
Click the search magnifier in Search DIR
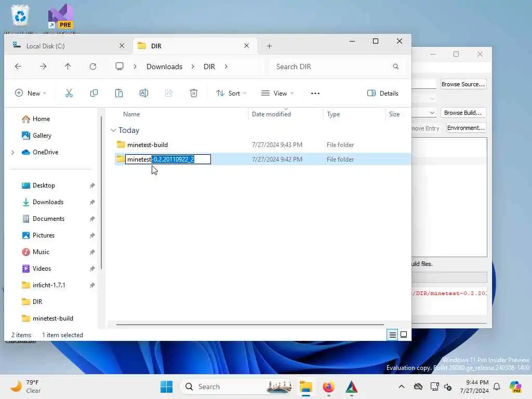[395, 66]
